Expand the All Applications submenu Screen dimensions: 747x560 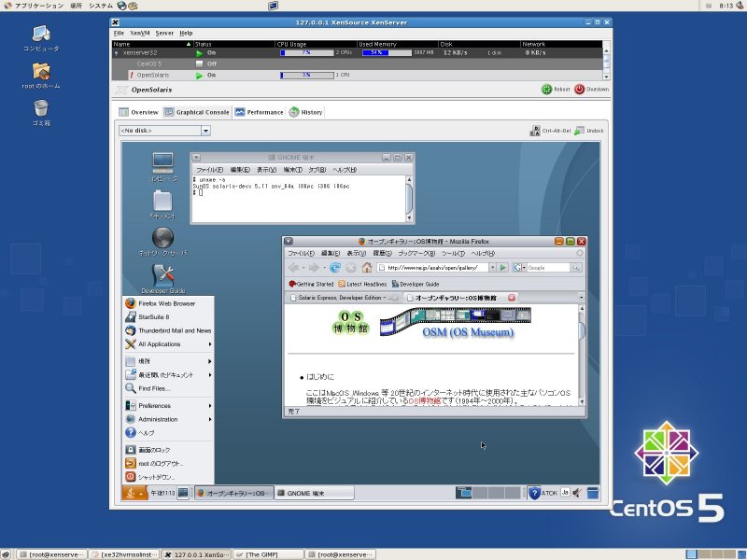pos(168,343)
